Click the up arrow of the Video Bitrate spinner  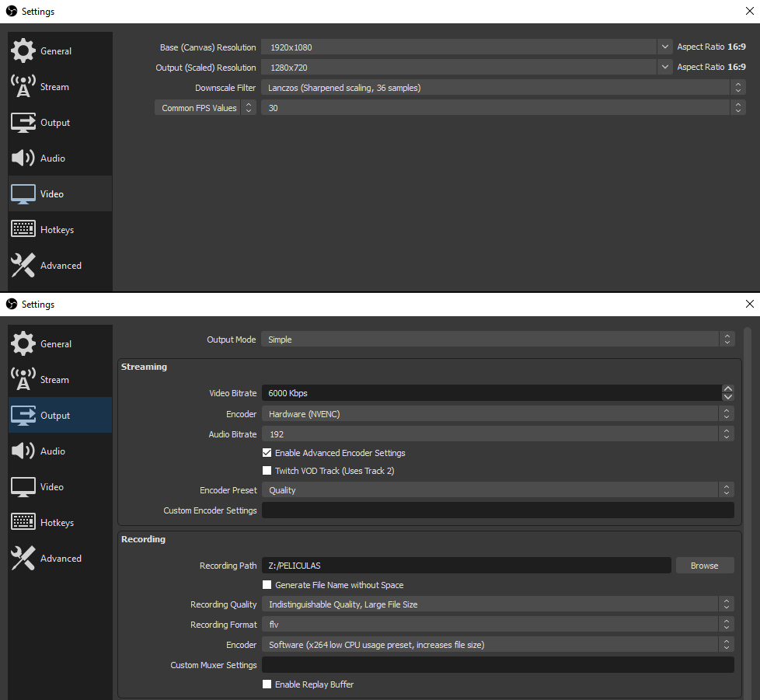[728, 389]
